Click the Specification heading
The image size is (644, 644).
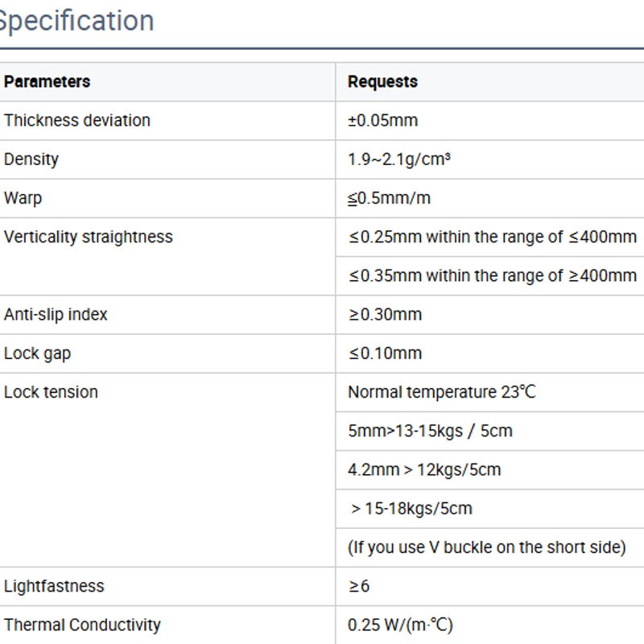76,21
